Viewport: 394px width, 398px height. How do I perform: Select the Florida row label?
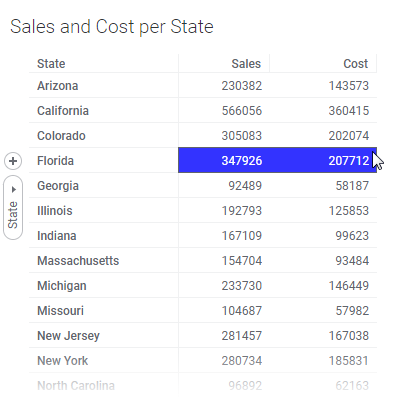tap(55, 161)
